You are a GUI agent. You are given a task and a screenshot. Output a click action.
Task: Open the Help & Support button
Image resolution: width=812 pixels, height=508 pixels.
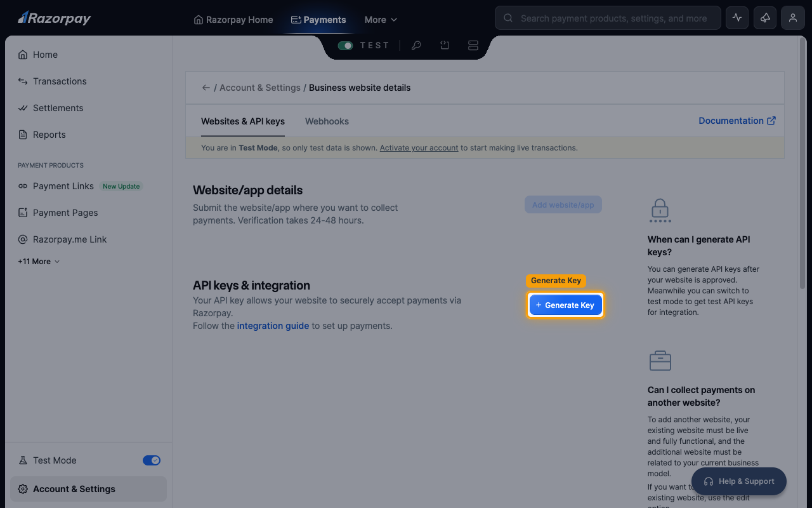[x=739, y=481]
